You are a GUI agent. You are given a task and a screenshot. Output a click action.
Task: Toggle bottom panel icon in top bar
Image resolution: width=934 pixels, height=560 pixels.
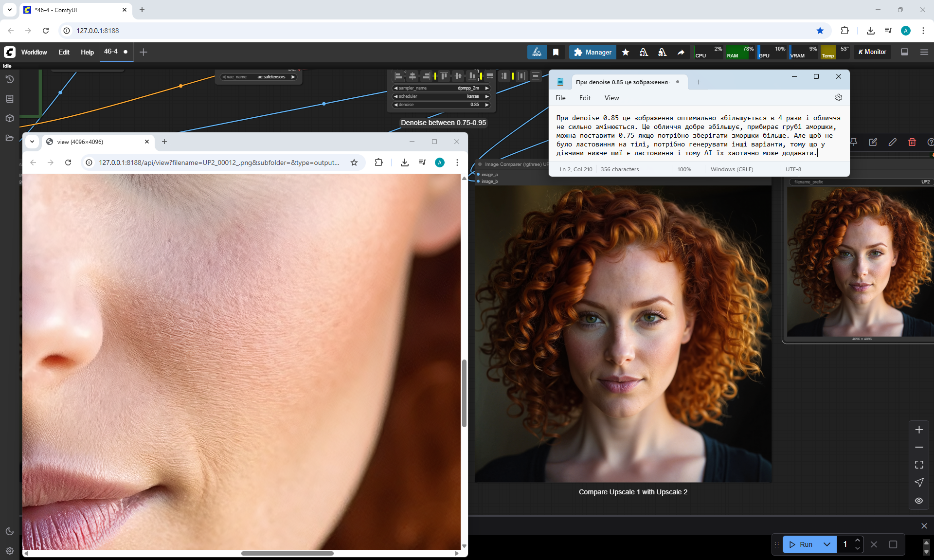point(904,52)
